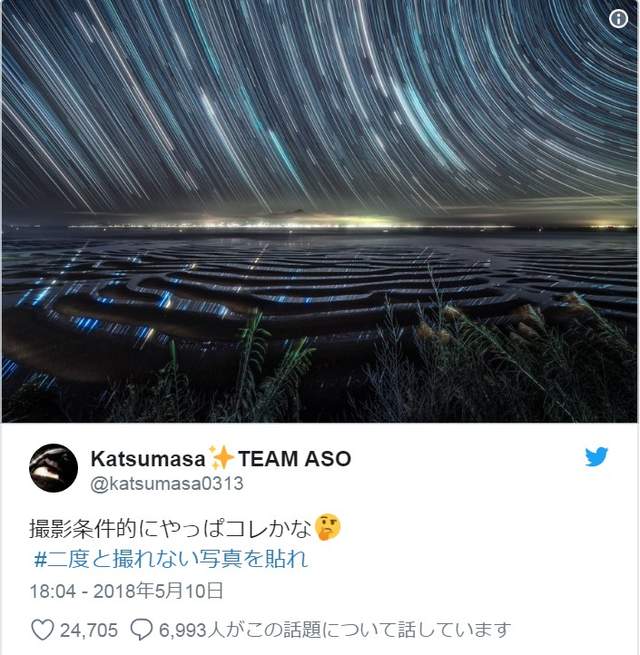Open hashtag #二度と撮れない写真を貼れ

click(171, 559)
